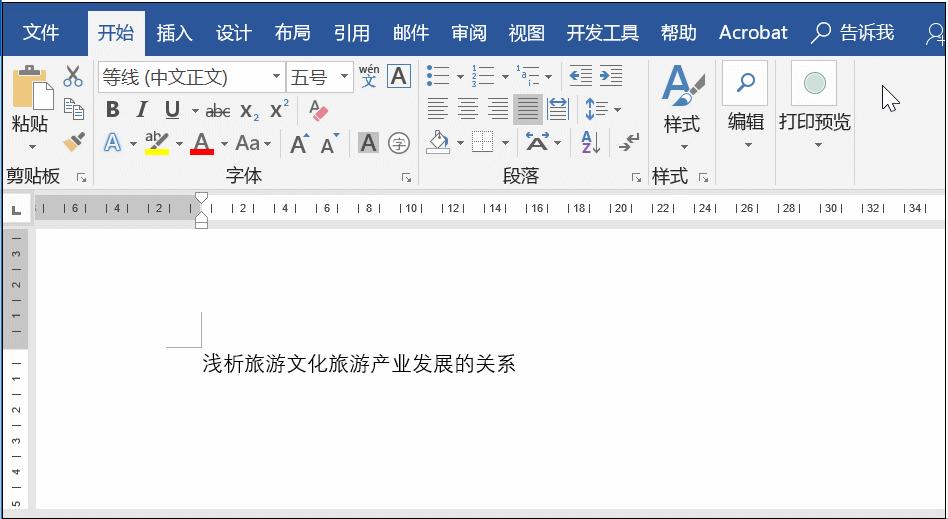Click the Find magnifier in Editing group

click(x=745, y=83)
